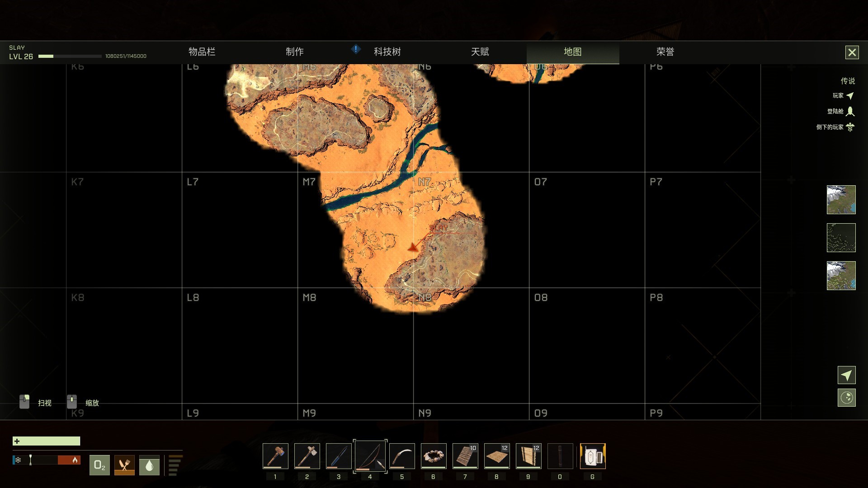Click the O7 grid cell label
Screen dimensions: 868x488
541,182
